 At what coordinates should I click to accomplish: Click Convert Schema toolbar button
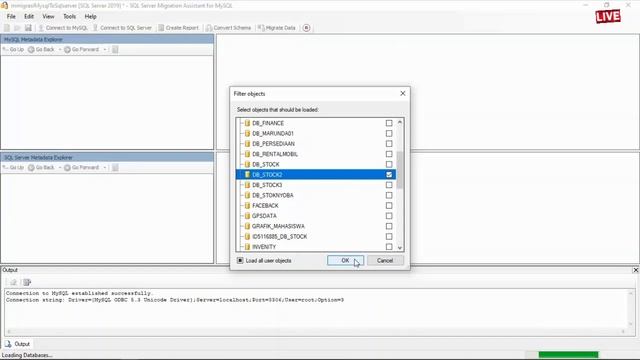point(229,28)
